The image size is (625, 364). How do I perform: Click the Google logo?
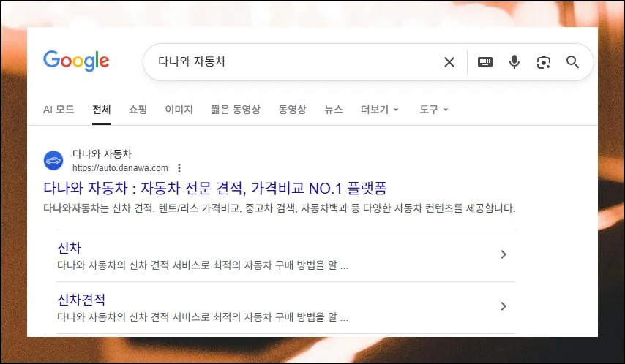pos(76,61)
